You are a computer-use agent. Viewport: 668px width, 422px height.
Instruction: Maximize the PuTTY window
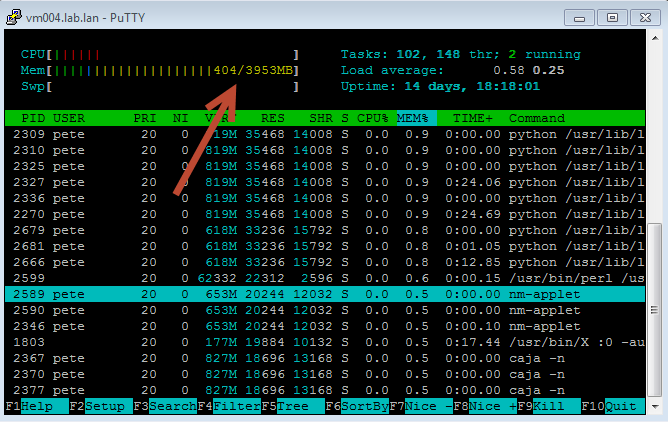point(612,17)
